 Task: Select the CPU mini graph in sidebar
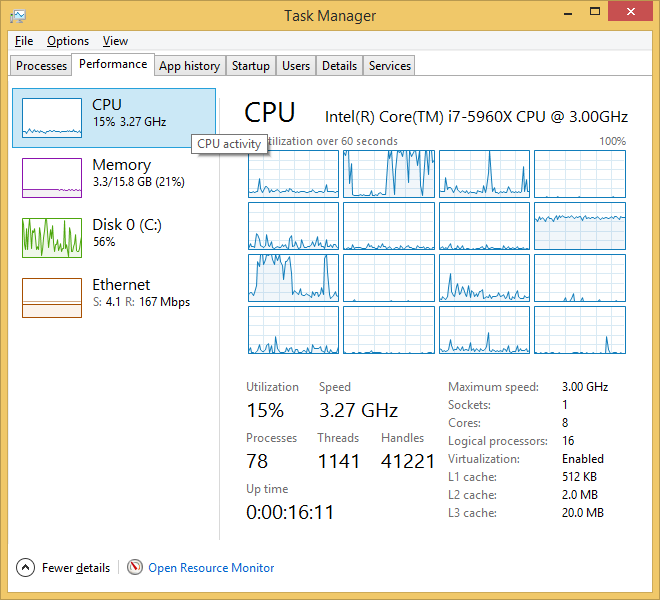coord(52,118)
